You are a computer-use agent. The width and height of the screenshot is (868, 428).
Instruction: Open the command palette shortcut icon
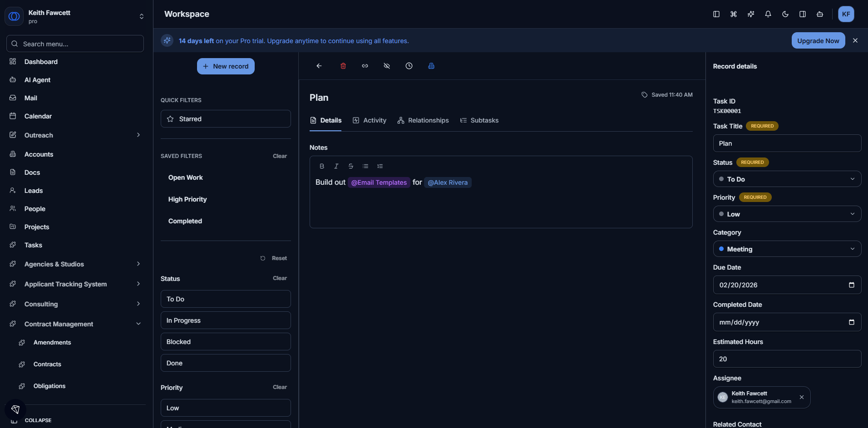[x=734, y=14]
